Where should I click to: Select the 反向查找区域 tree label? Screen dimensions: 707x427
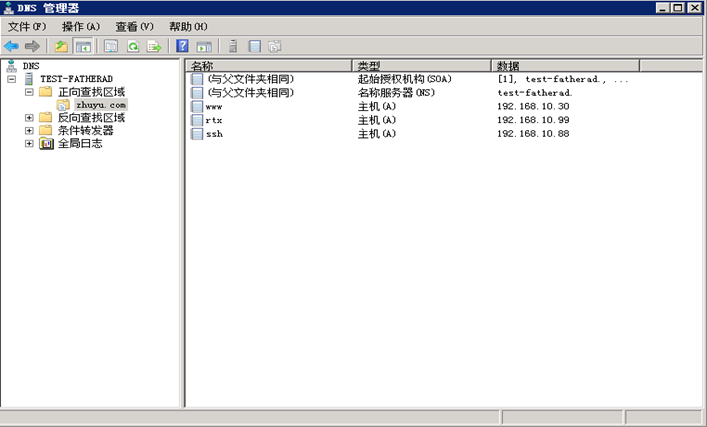91,118
